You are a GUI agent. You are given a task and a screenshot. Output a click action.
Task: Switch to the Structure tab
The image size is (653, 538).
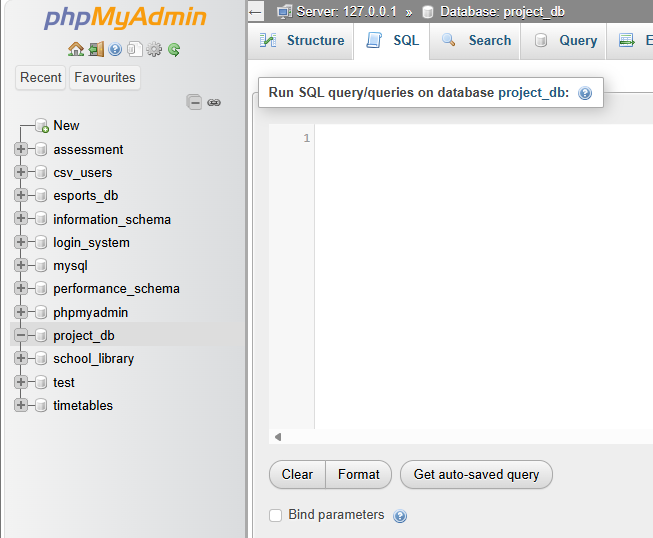(302, 41)
